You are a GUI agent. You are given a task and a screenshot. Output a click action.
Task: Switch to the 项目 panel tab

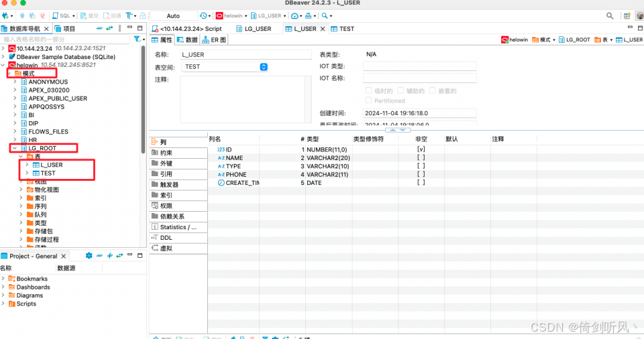(65, 28)
